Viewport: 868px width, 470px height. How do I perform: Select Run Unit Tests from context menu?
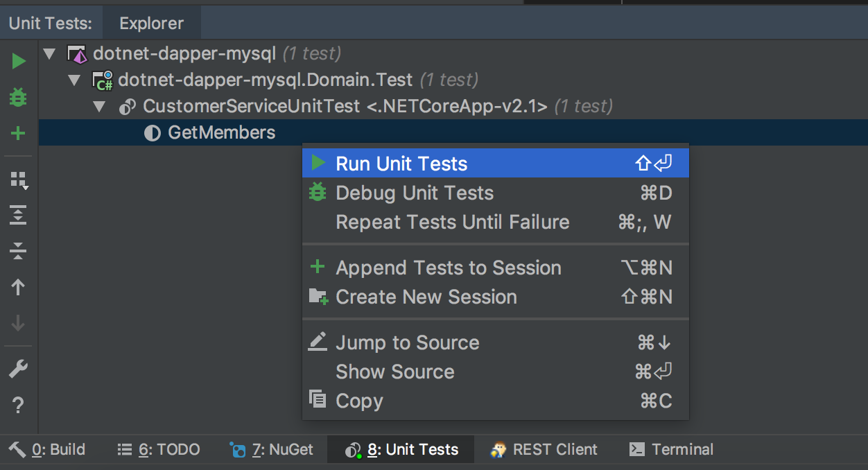click(x=401, y=164)
